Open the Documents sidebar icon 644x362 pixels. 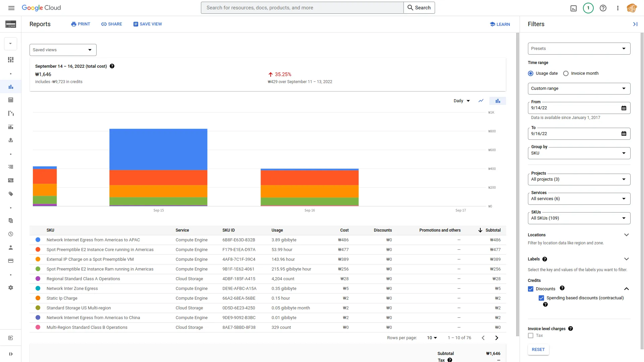point(11,221)
